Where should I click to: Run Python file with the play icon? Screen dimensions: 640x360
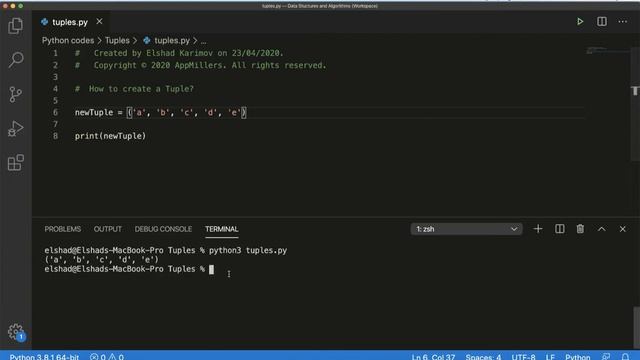[580, 22]
